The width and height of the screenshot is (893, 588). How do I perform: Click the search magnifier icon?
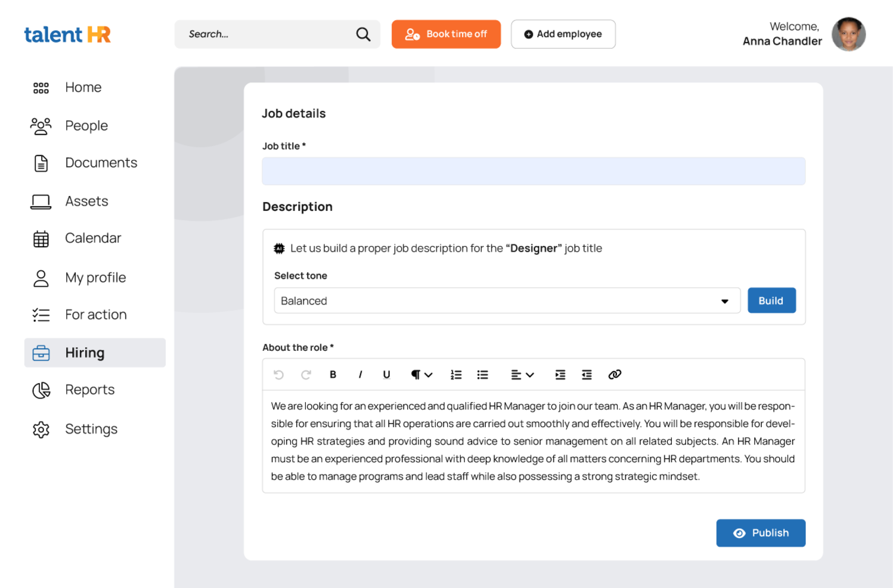(x=363, y=35)
